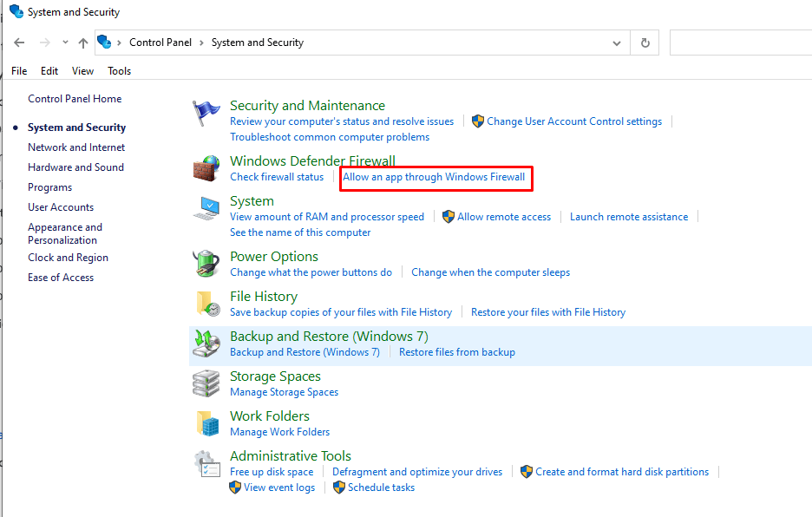Screen dimensions: 812x517
Task: Click the Administrative Tools gear icon
Action: [x=206, y=463]
